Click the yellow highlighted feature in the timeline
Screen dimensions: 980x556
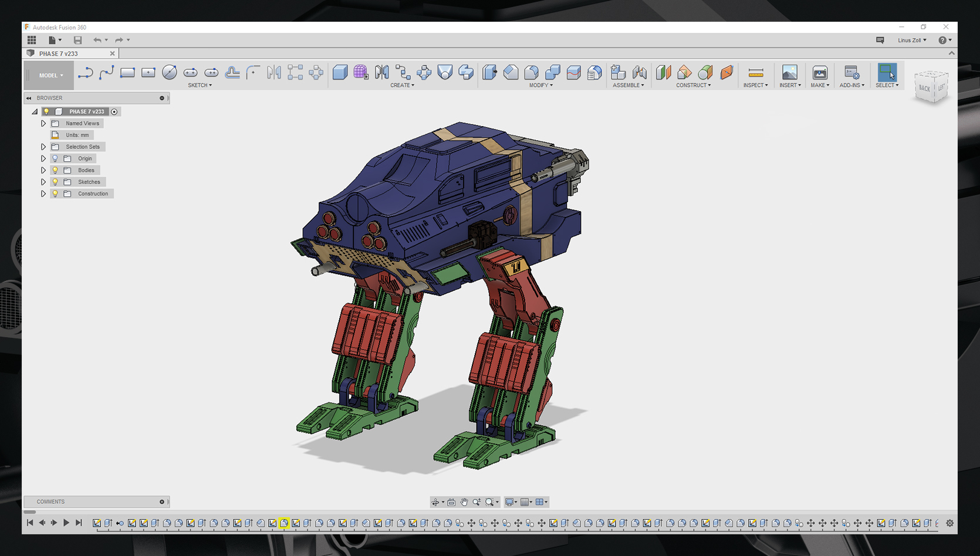click(284, 523)
